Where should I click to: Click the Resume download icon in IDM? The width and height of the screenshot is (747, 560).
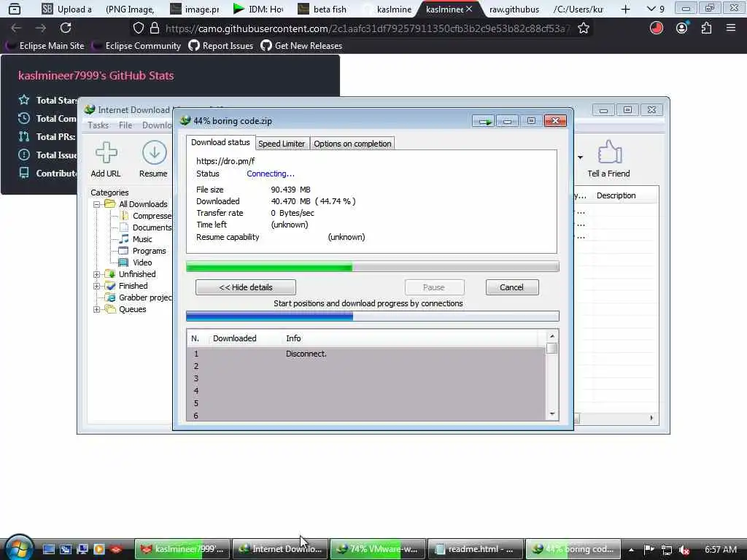(154, 153)
